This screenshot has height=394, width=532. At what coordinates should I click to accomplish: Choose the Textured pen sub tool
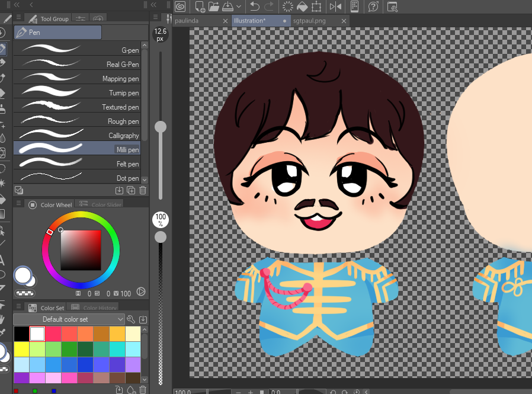pos(77,107)
